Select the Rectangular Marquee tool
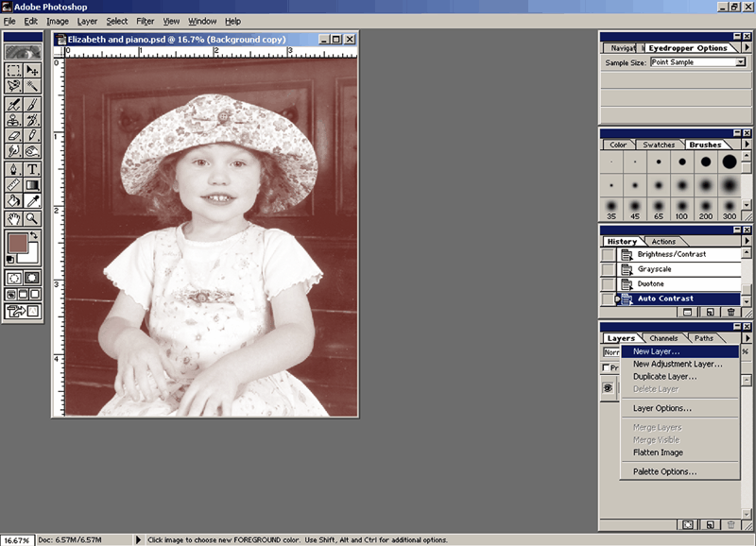Image resolution: width=756 pixels, height=546 pixels. point(14,70)
